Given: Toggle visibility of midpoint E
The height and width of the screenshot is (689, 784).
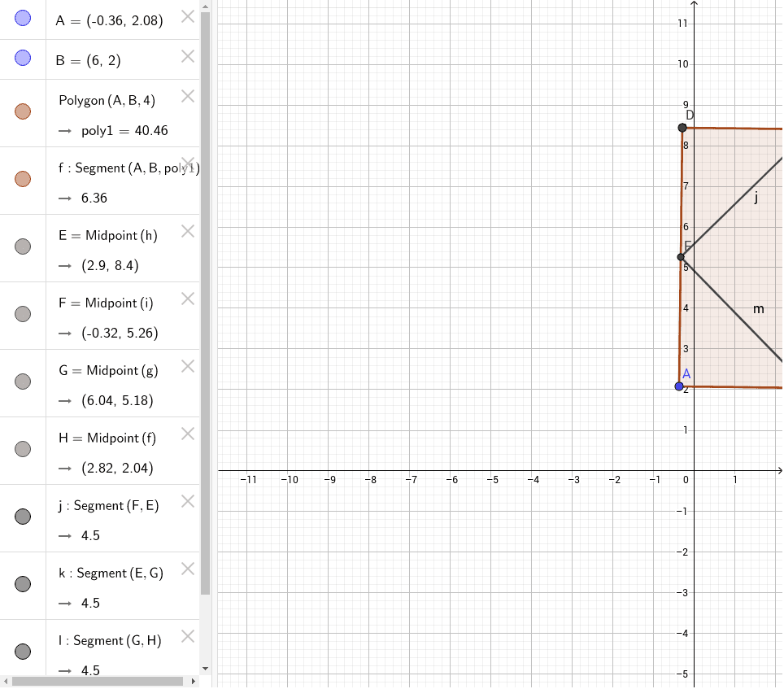Looking at the screenshot, I should coord(22,246).
